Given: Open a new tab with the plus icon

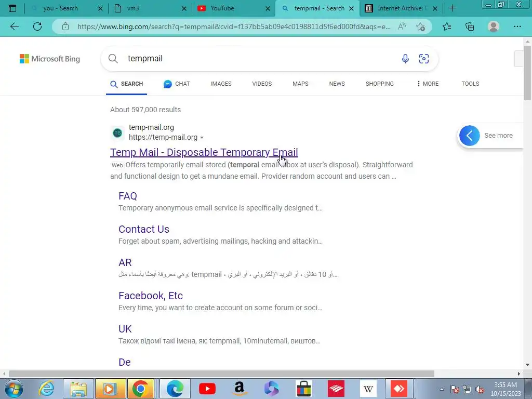Looking at the screenshot, I should point(452,8).
